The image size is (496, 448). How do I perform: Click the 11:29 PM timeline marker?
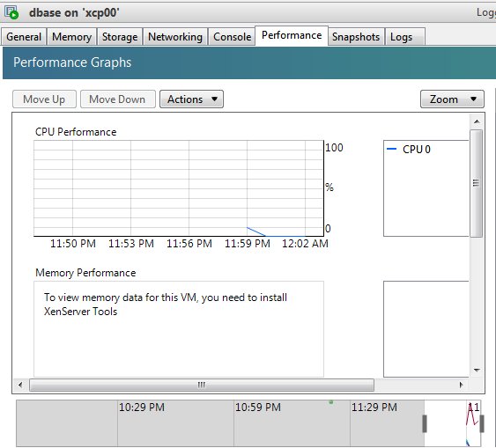[x=374, y=408]
